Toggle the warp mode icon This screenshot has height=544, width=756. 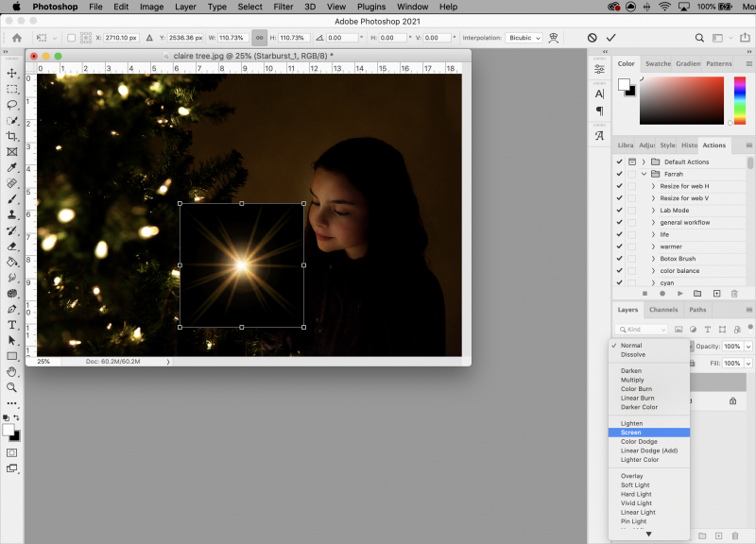[x=554, y=38]
